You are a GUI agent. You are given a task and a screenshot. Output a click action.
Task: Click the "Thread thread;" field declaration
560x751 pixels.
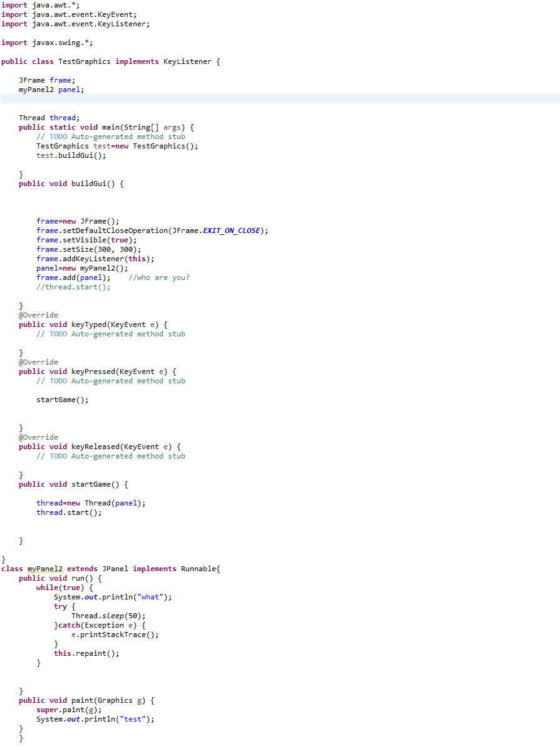(49, 118)
